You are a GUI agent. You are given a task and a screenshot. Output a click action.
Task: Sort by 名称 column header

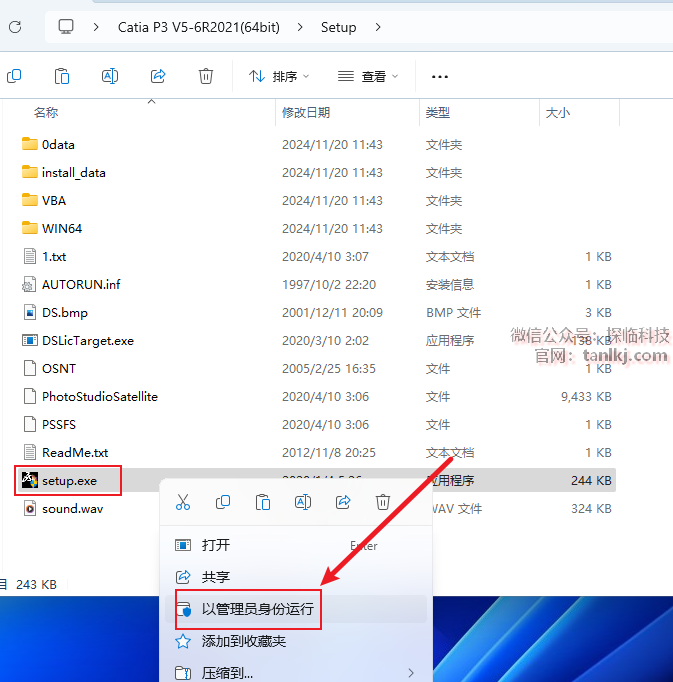pos(46,113)
